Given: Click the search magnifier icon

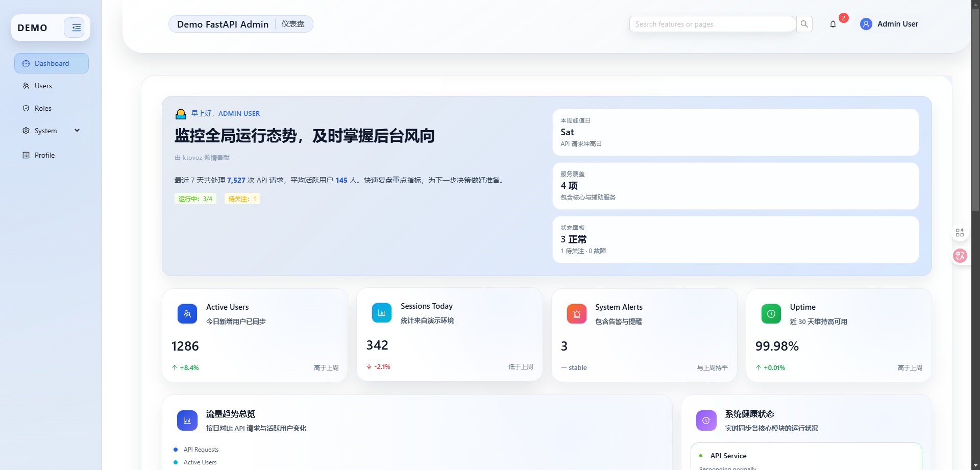Looking at the screenshot, I should tap(804, 24).
